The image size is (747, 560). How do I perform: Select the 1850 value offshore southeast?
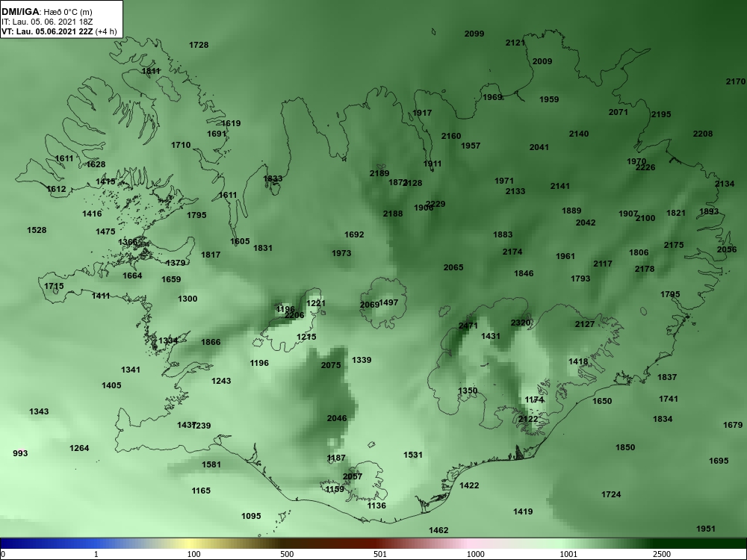(x=625, y=447)
